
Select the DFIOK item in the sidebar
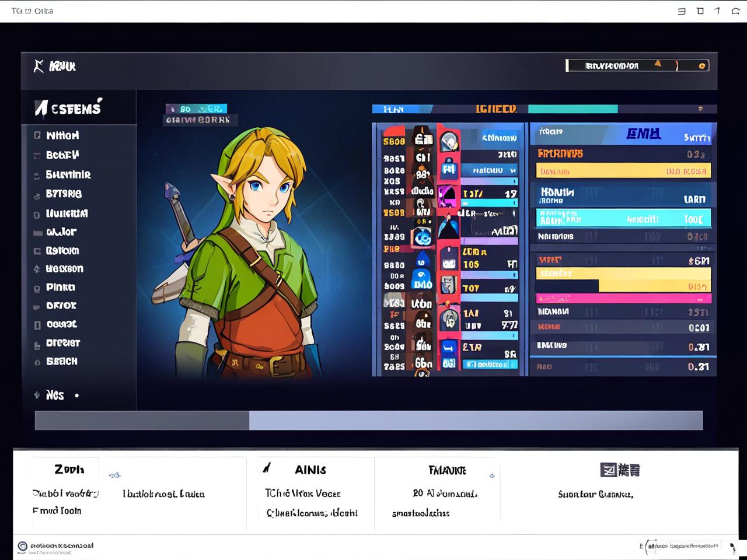click(61, 306)
